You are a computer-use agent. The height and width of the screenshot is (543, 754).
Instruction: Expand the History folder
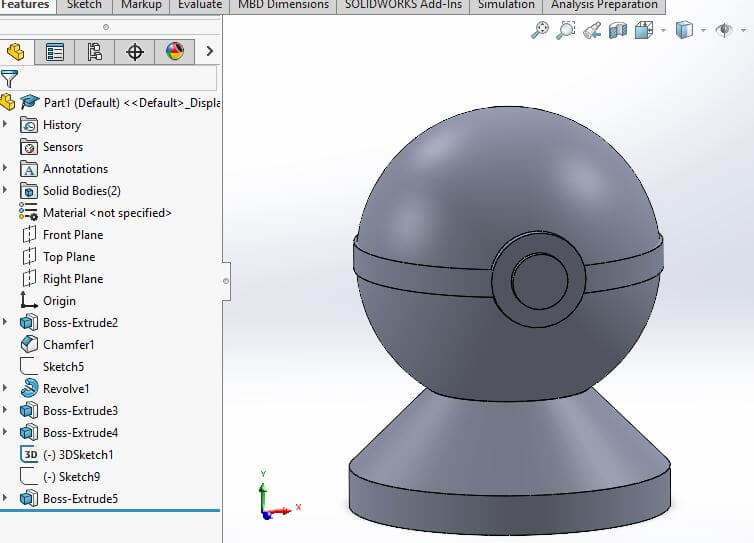point(5,124)
